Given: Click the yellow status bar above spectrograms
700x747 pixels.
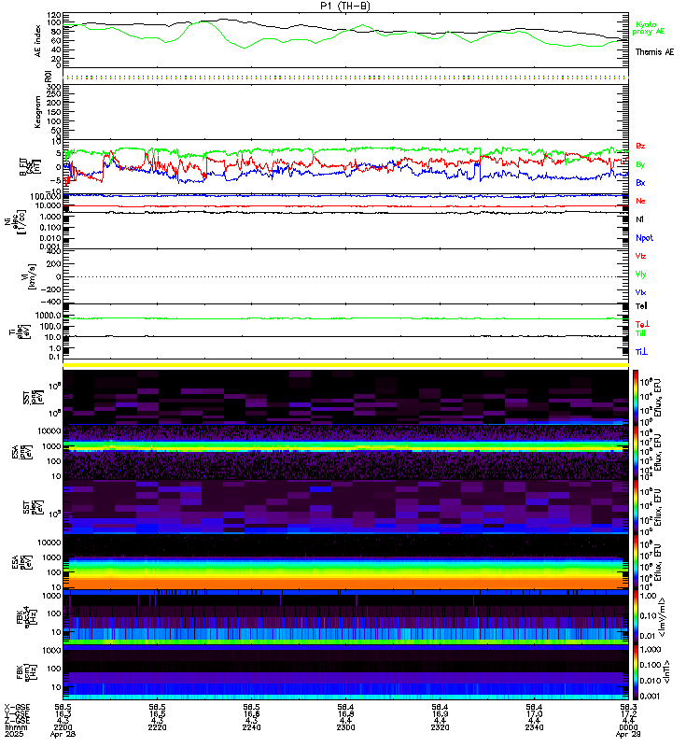Looking at the screenshot, I should 345,365.
